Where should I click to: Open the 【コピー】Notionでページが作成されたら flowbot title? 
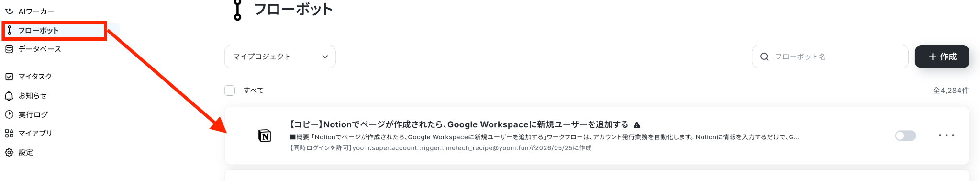(458, 124)
